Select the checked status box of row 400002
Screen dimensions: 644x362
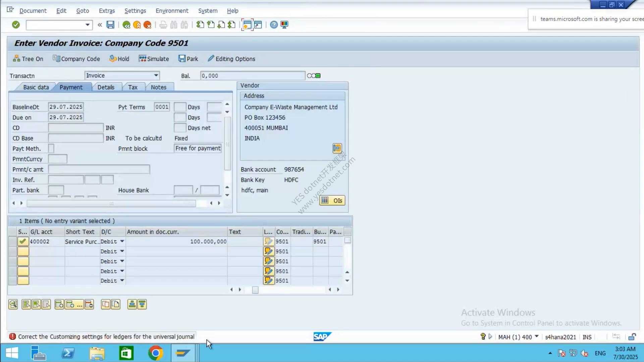point(23,241)
